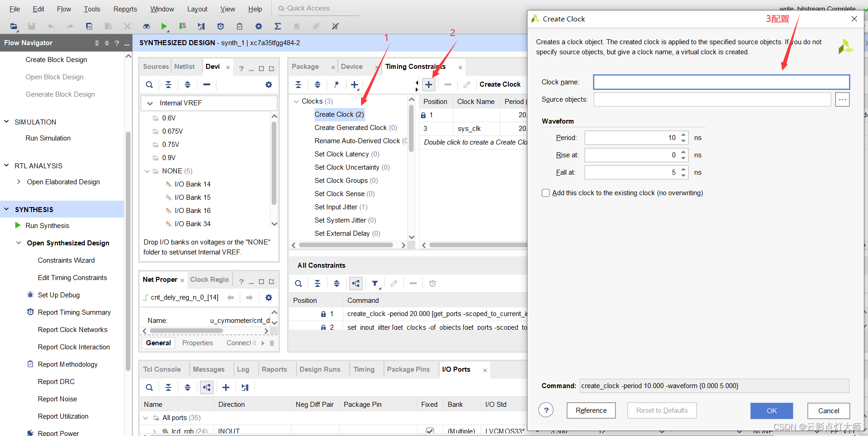Screen dimensions: 868x436
Task: Toggle Fixed checkbox for lcd_rgb row
Action: coord(429,431)
